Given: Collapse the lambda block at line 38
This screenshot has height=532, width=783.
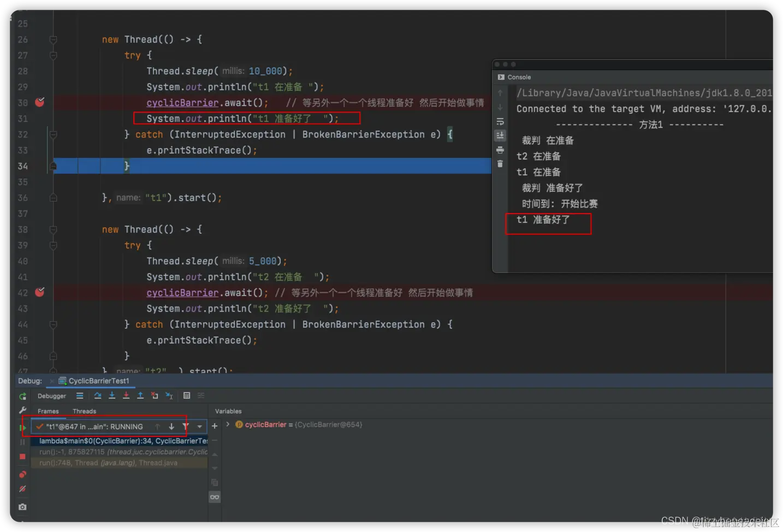Looking at the screenshot, I should [x=53, y=229].
